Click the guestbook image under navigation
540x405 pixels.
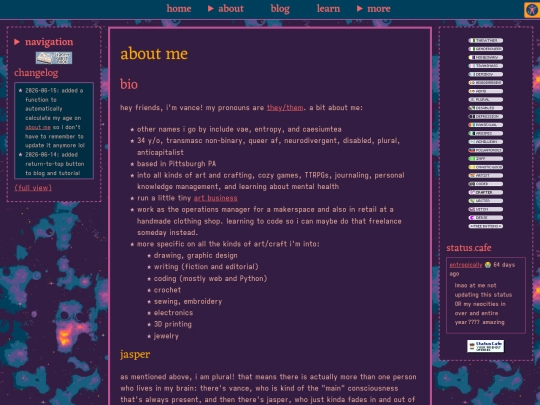[54, 58]
